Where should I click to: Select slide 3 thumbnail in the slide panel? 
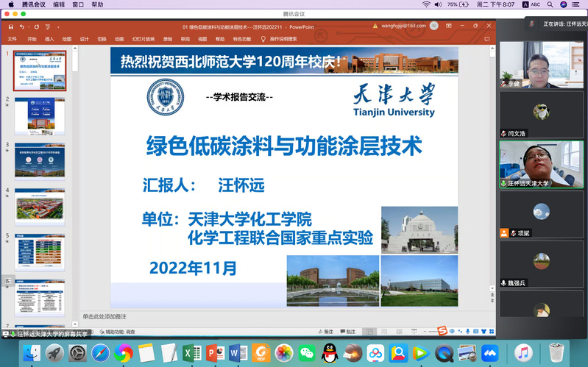(40, 161)
